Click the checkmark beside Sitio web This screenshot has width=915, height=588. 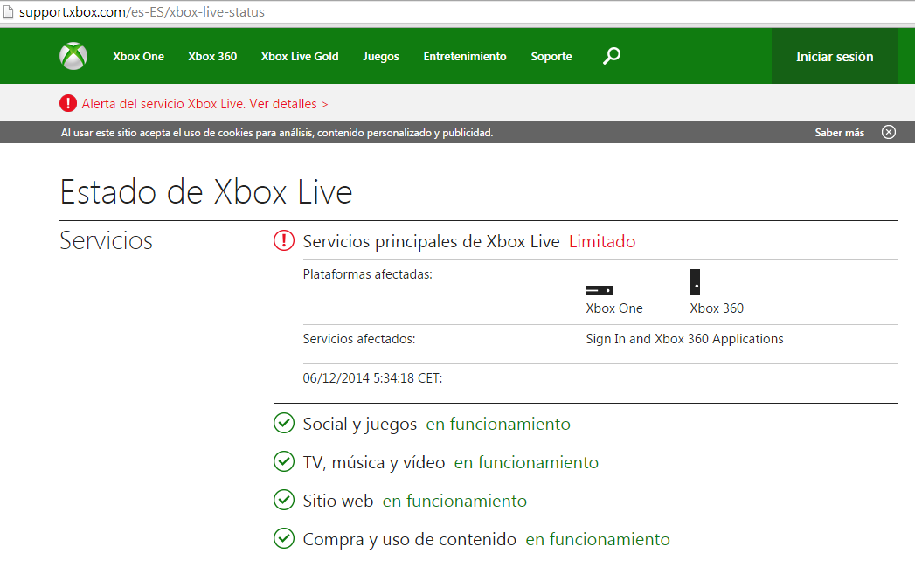click(x=283, y=500)
